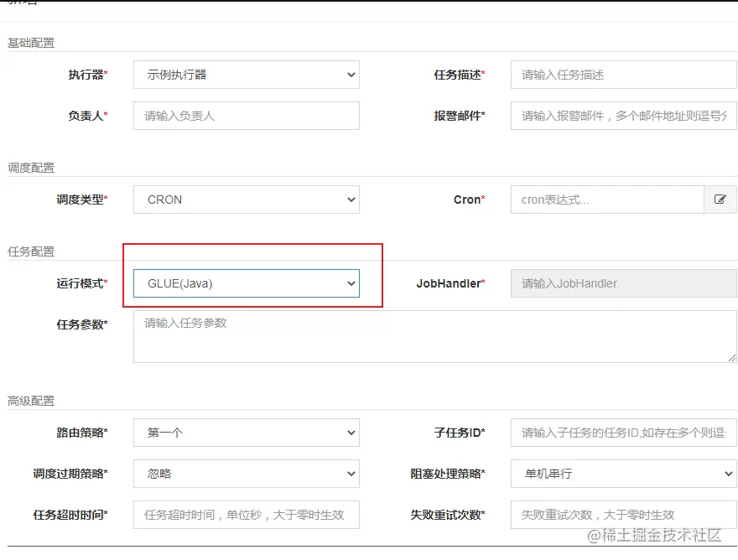Click the cron表达式 expression input box
The width and height of the screenshot is (738, 560).
[606, 200]
